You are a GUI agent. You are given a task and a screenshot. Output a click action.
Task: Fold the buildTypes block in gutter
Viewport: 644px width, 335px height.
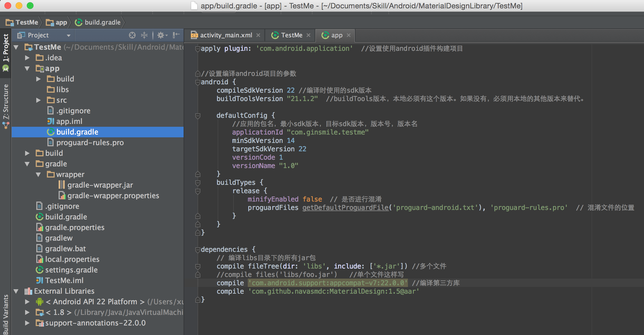click(198, 183)
